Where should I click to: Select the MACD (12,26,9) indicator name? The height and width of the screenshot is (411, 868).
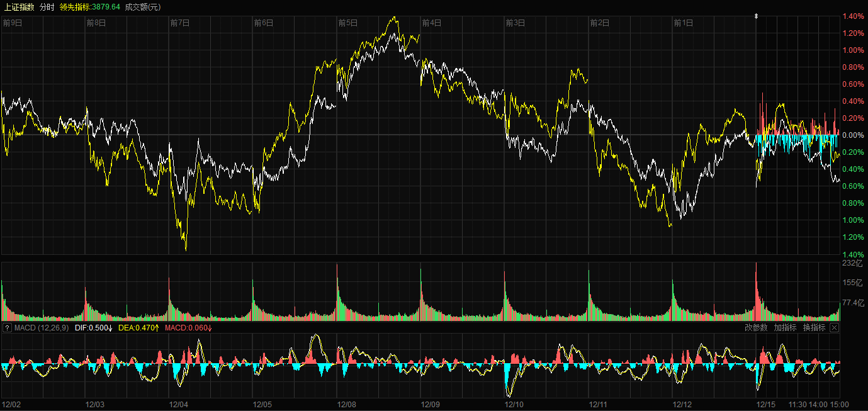(x=42, y=327)
